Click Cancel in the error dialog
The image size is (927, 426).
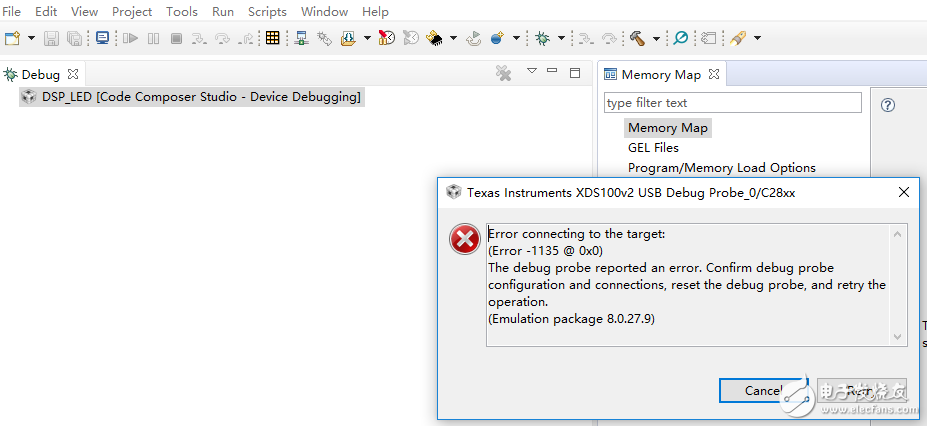point(763,391)
